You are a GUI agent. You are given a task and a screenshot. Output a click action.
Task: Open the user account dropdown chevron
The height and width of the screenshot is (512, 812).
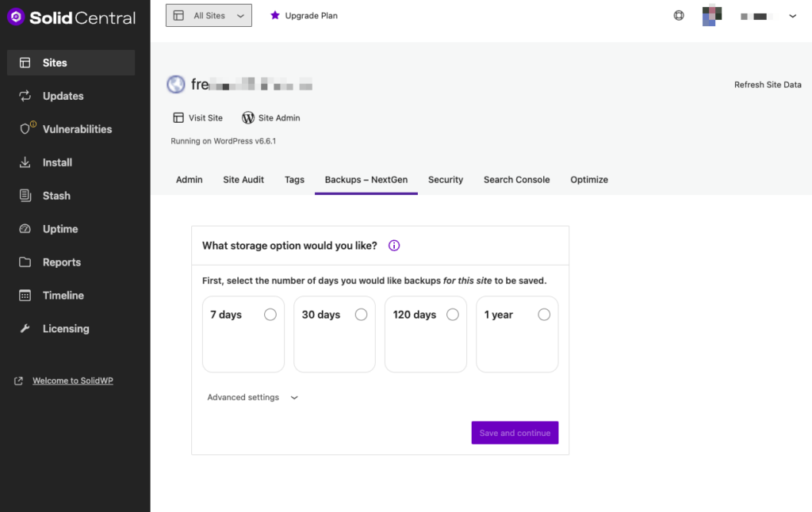(x=792, y=16)
